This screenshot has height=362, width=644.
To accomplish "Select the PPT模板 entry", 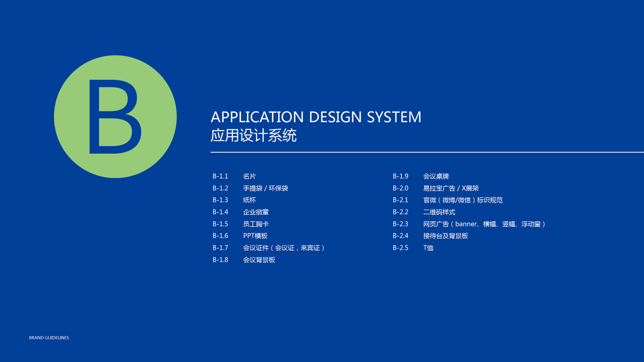I will [256, 236].
